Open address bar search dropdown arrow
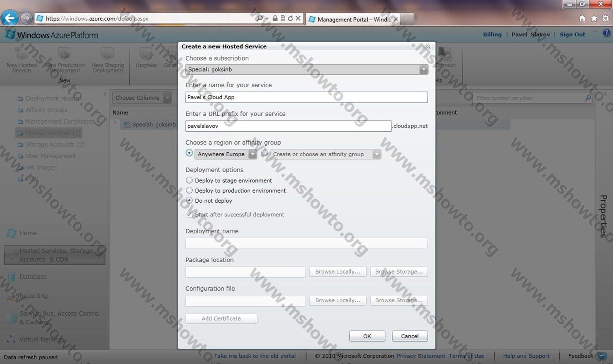Screen dimensions: 613x364 (267, 18)
